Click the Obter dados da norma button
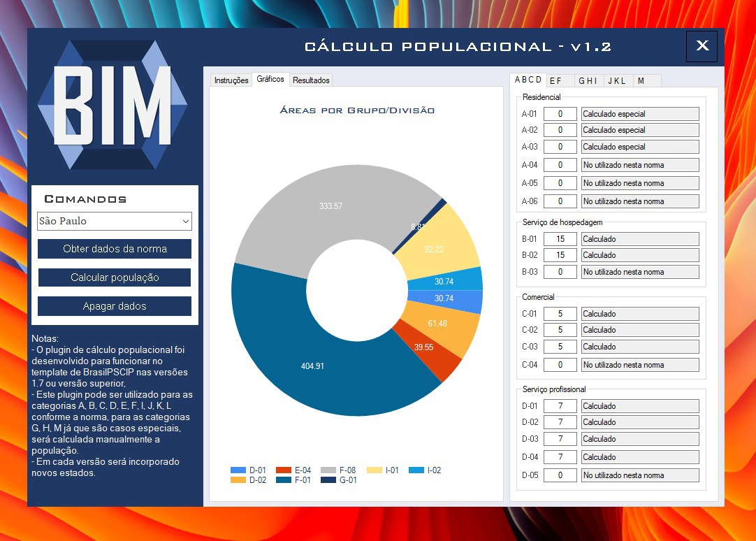This screenshot has height=541, width=756. 115,249
